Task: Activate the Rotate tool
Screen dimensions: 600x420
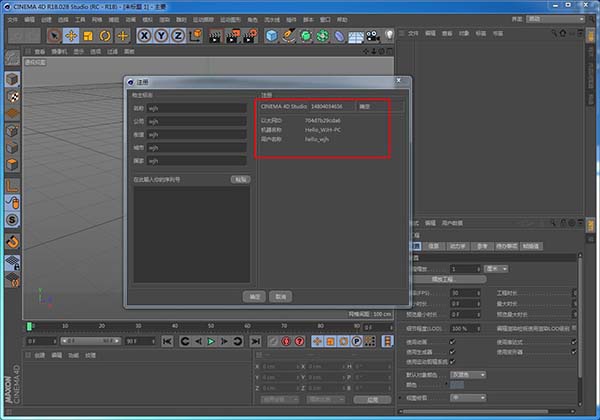Action: coord(105,36)
